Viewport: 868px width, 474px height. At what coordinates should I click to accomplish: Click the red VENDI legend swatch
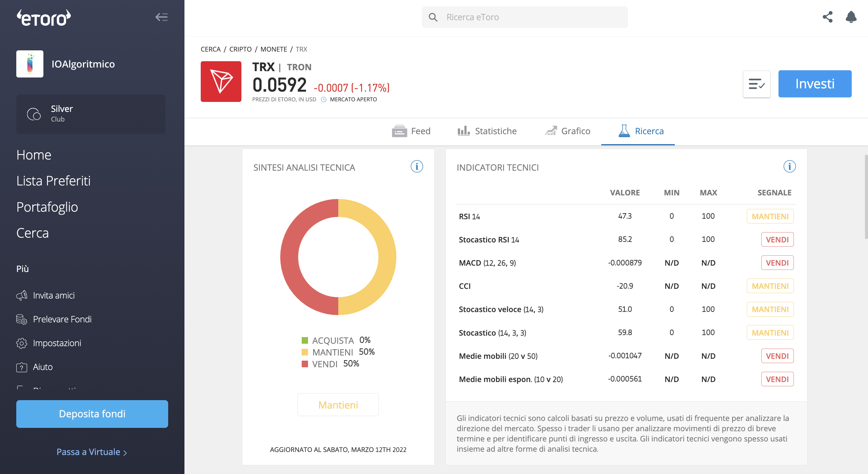[305, 364]
